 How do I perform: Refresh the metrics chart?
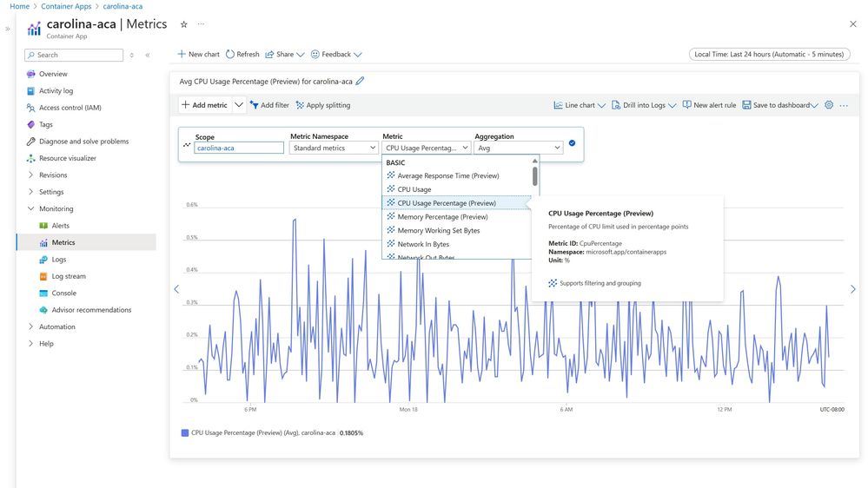(x=242, y=54)
